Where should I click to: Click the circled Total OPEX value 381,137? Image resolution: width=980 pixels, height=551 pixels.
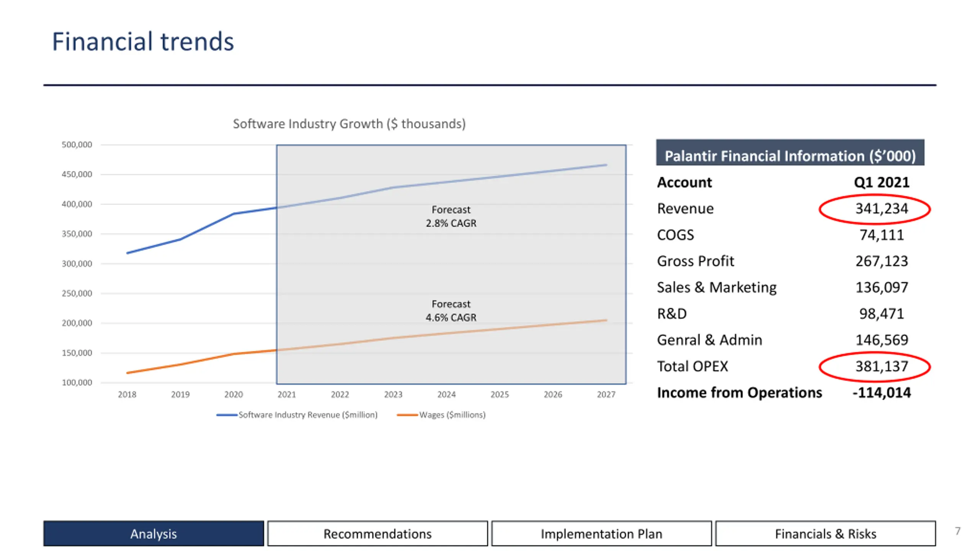point(881,366)
